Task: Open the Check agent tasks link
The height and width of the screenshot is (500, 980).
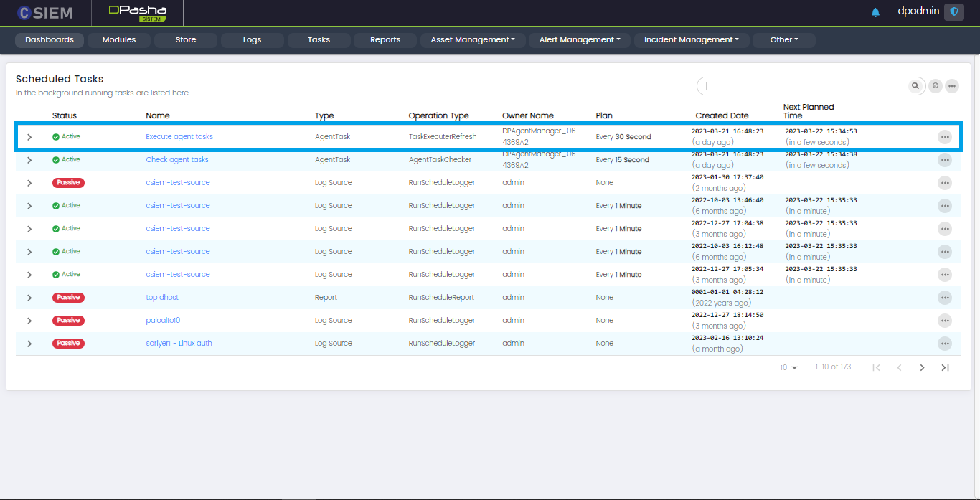Action: pos(177,160)
